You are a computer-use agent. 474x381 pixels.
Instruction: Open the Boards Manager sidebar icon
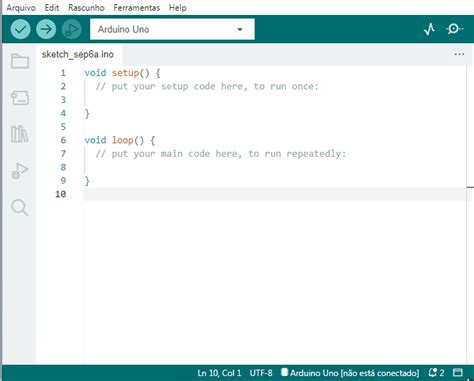20,98
